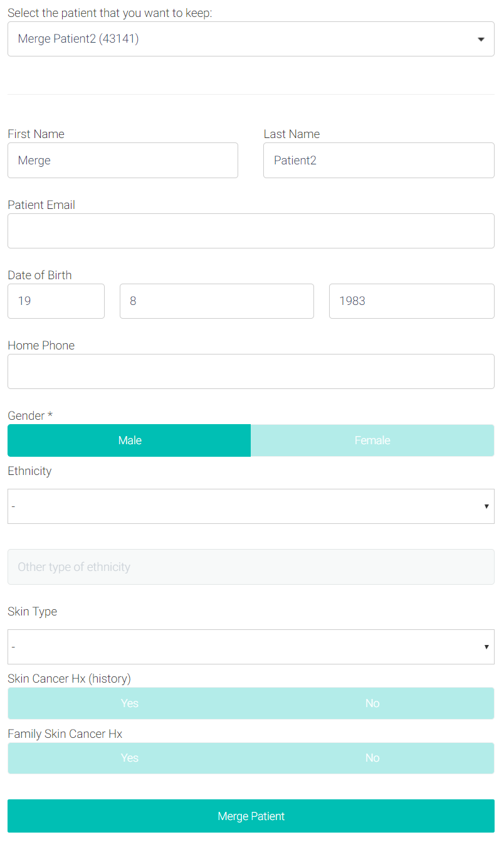Viewport: 504px width, 842px height.
Task: Click the birth month field showing 8
Action: click(216, 301)
